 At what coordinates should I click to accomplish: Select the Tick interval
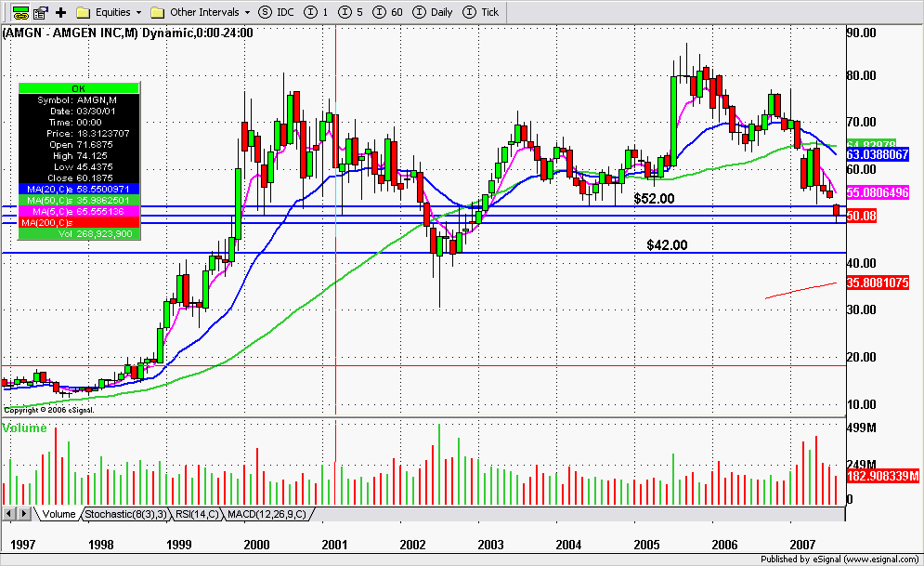click(480, 12)
